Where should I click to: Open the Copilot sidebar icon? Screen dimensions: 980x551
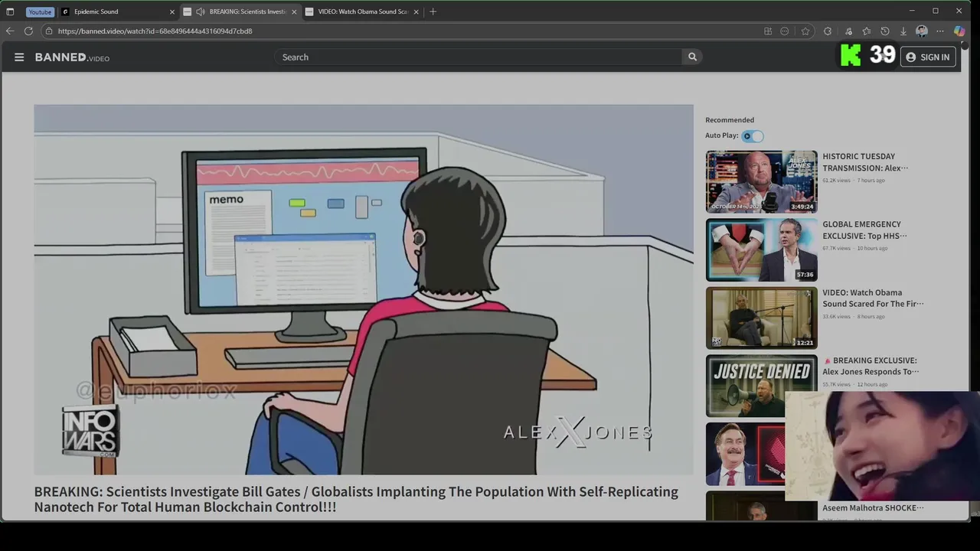point(959,31)
